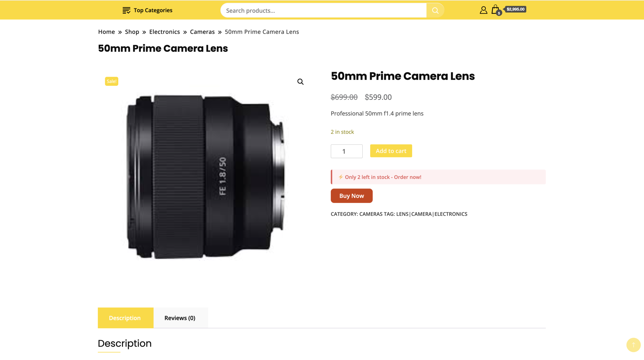The image size is (644, 360).
Task: Open the Cameras breadcrumb link
Action: coord(202,32)
